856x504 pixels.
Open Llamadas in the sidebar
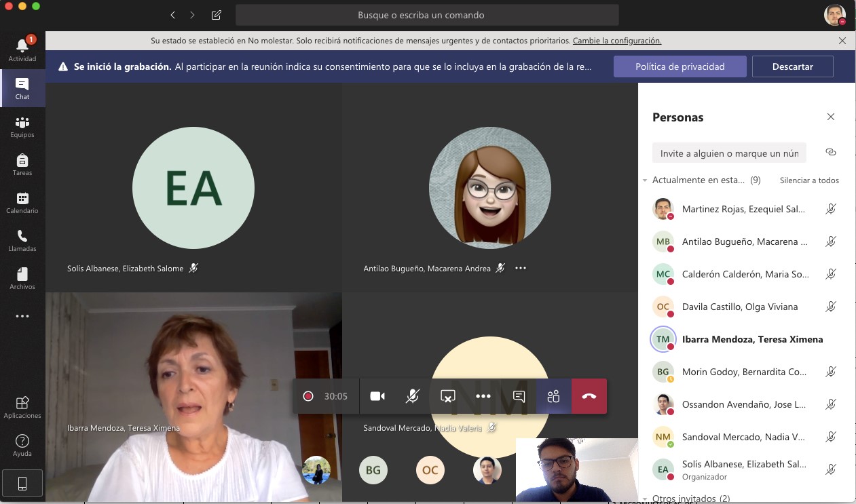pyautogui.click(x=22, y=240)
